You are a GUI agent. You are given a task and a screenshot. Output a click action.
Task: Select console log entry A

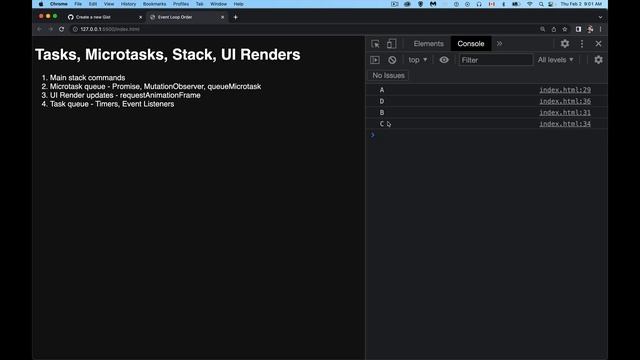[x=487, y=90]
